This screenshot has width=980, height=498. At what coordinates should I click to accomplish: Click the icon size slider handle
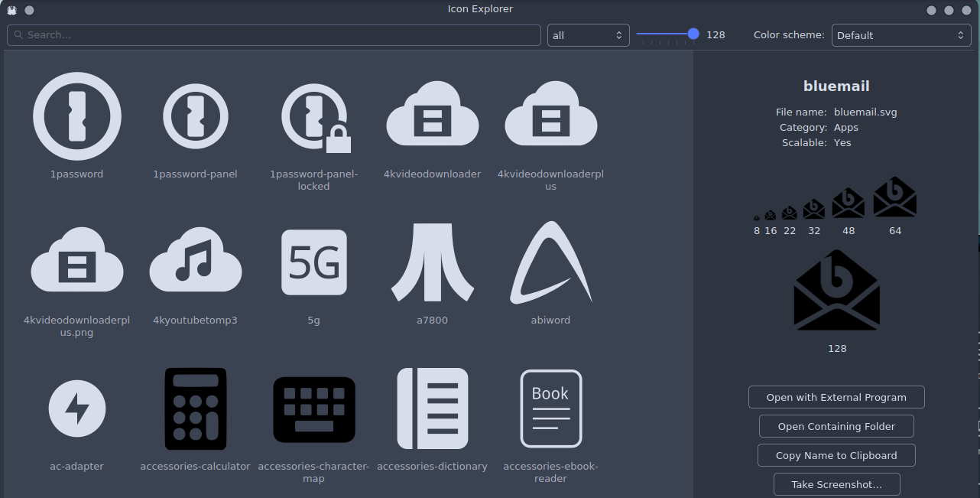(693, 34)
